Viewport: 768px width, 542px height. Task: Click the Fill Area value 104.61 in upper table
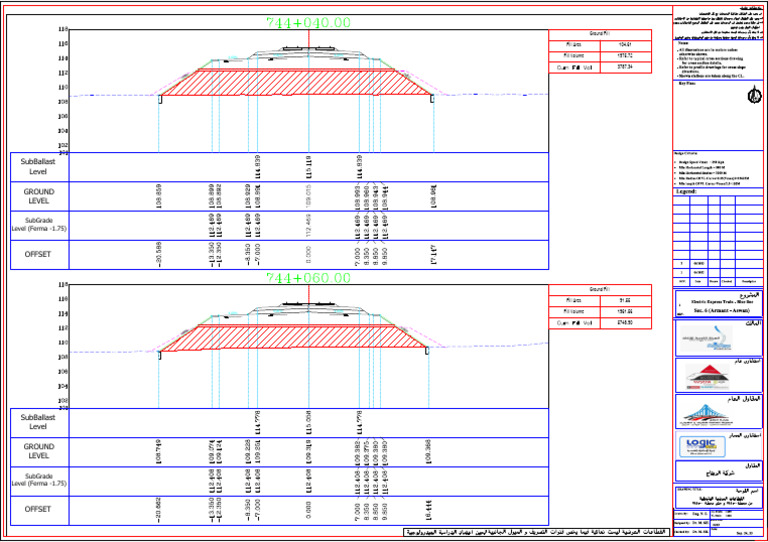click(x=625, y=45)
